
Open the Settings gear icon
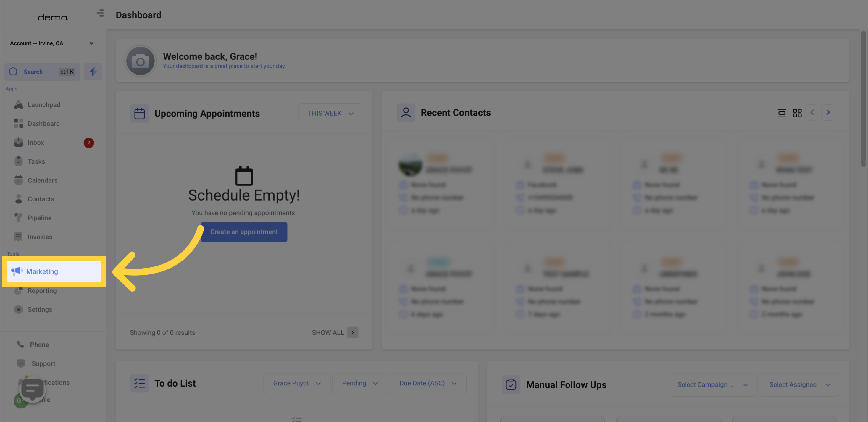19,310
